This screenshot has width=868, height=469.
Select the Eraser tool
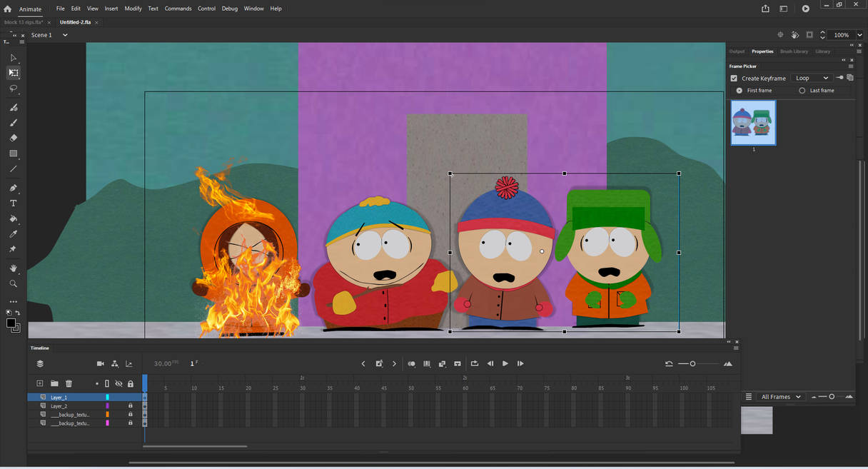[13, 138]
